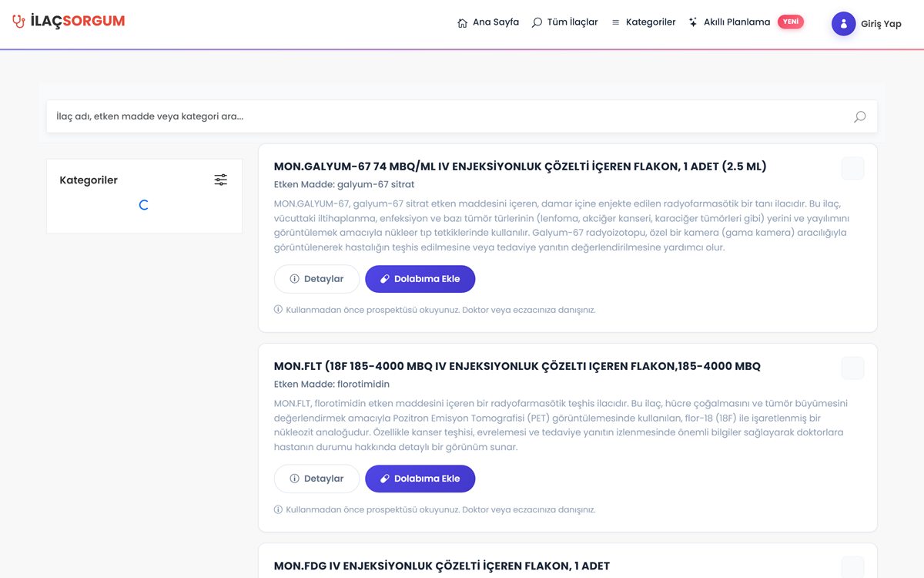Click the home icon beside Ana Sayfa
This screenshot has height=578, width=924.
pyautogui.click(x=462, y=23)
